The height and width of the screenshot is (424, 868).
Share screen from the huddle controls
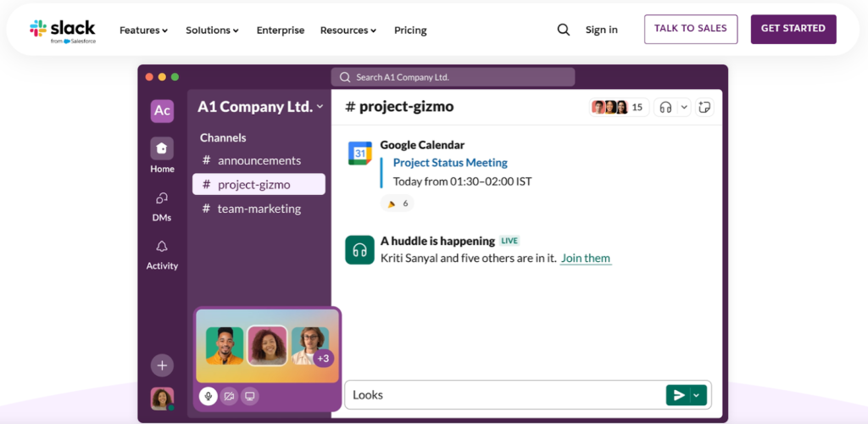tap(250, 396)
